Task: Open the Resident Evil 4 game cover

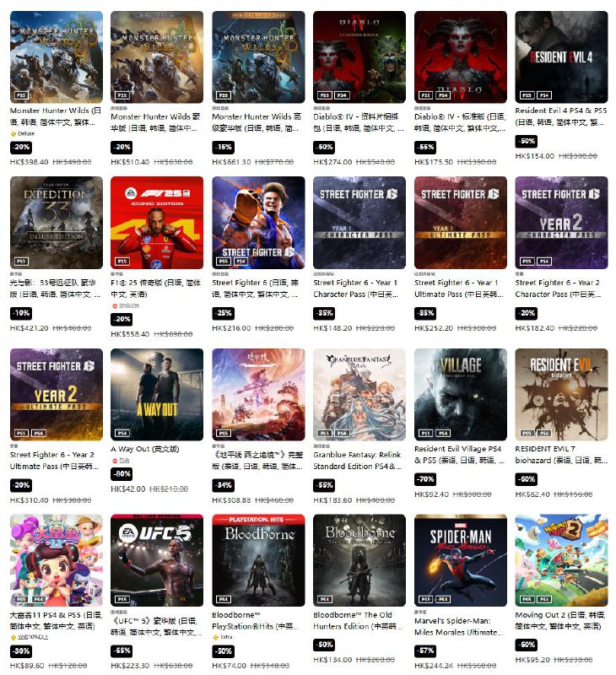Action: (561, 57)
